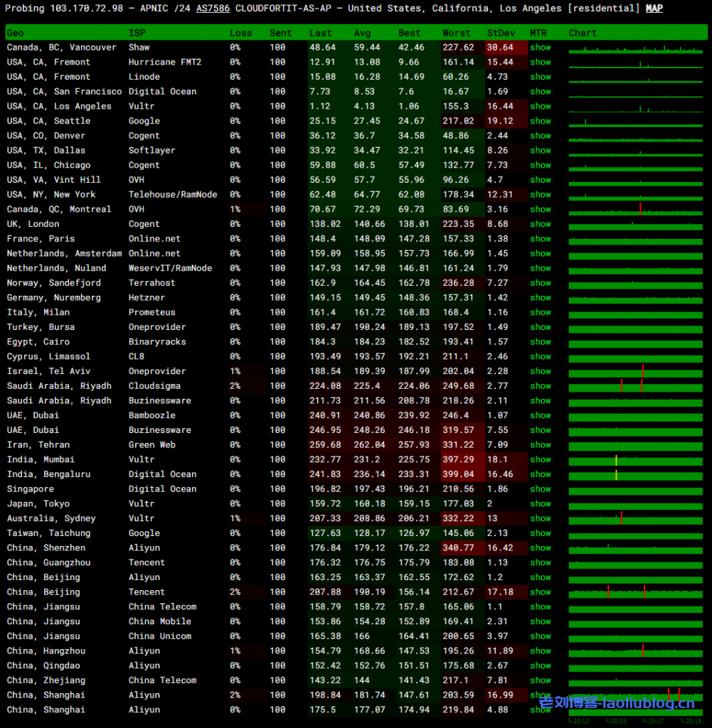Click the Worst column header
Image resolution: width=712 pixels, height=728 pixels.
456,33
